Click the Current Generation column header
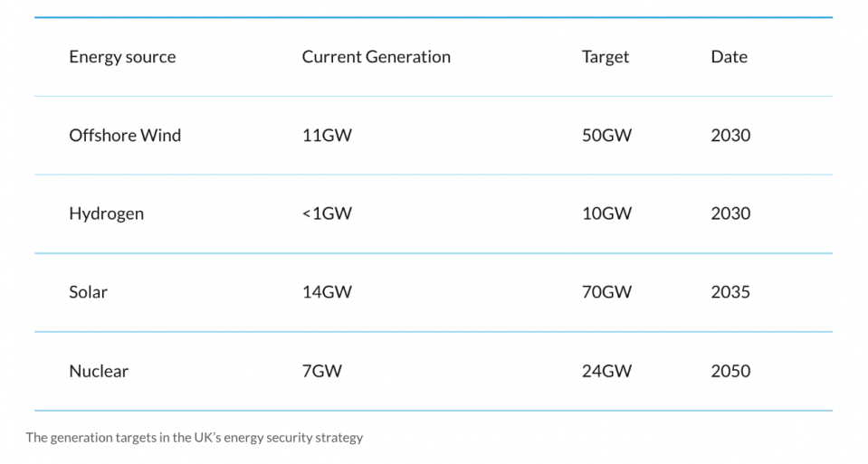The image size is (868, 464). pyautogui.click(x=376, y=57)
